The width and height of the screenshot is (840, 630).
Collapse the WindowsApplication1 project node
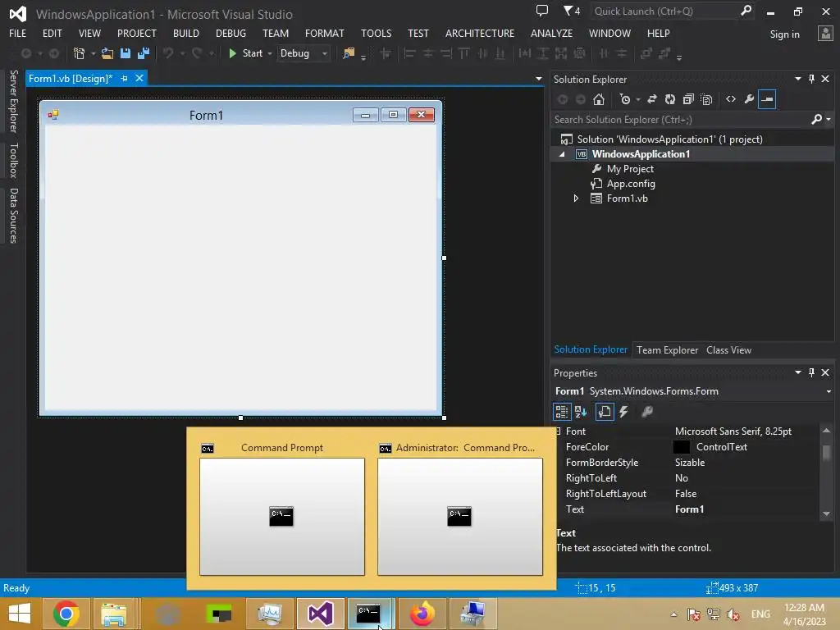pyautogui.click(x=562, y=154)
